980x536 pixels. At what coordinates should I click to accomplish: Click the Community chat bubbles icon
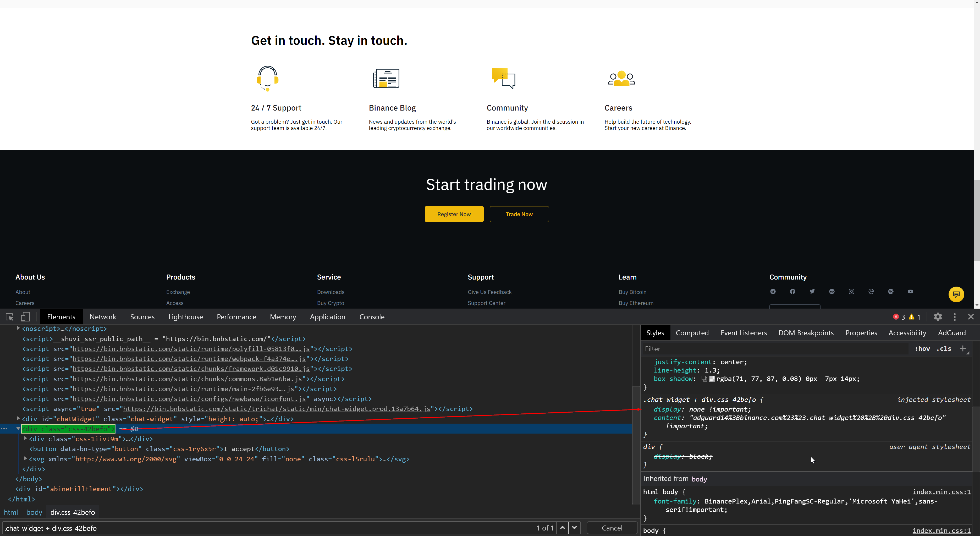tap(503, 78)
